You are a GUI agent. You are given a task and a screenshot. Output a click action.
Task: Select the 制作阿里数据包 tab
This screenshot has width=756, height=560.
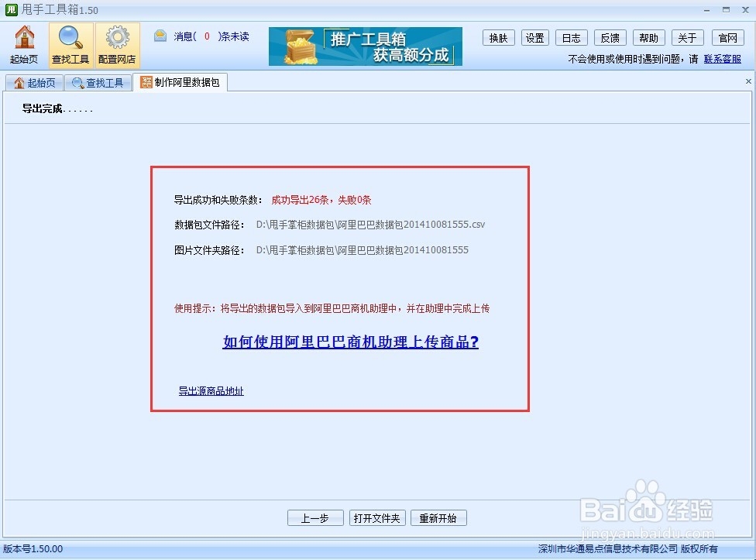tap(180, 81)
